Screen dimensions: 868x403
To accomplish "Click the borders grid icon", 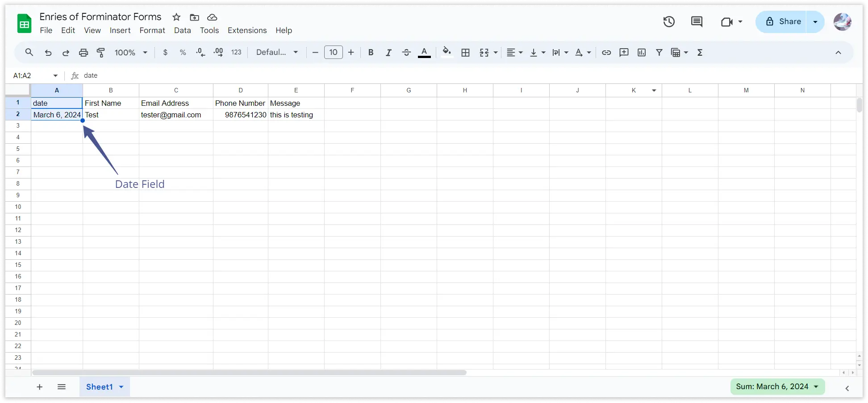I will pos(465,53).
